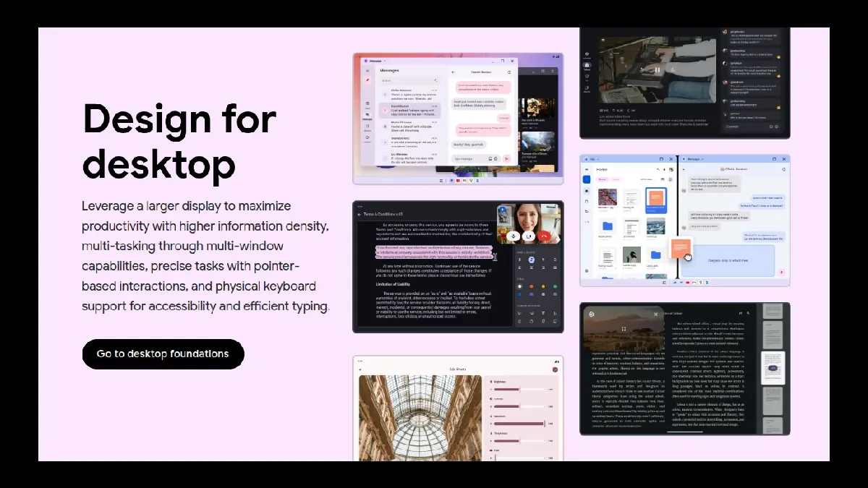Screen dimensions: 868x488
Task: Click the forward button right of pause
Action: tap(673, 70)
